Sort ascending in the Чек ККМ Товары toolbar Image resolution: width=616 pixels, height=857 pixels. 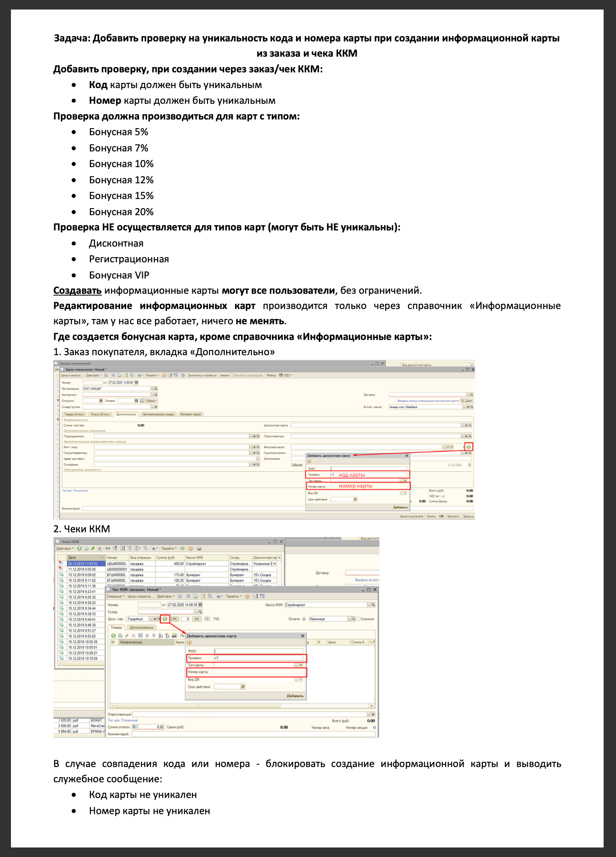(x=160, y=636)
